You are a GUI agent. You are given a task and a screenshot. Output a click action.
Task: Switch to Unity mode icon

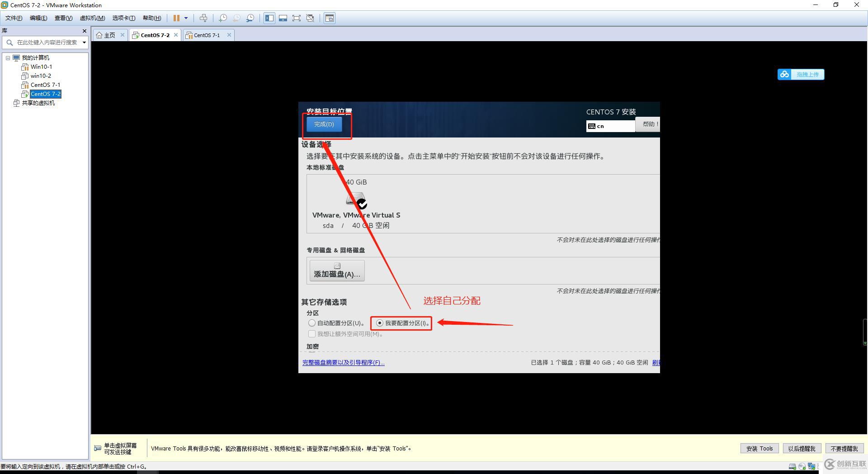[x=310, y=18]
